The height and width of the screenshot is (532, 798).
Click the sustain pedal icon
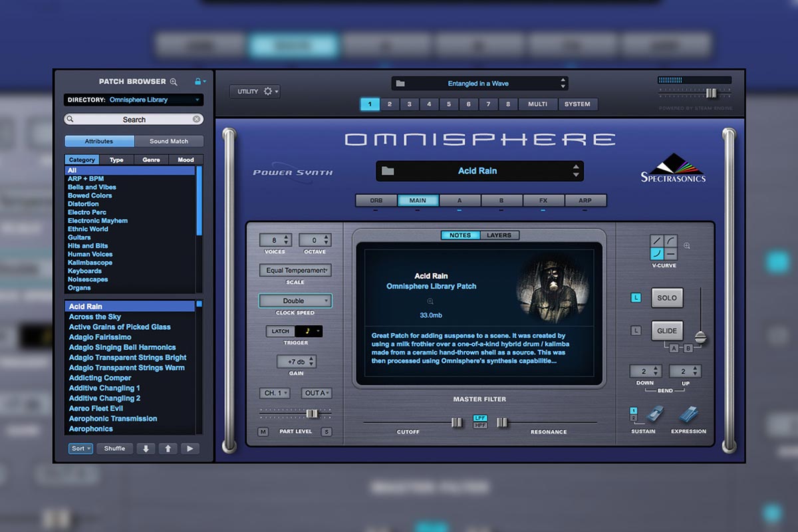point(654,415)
